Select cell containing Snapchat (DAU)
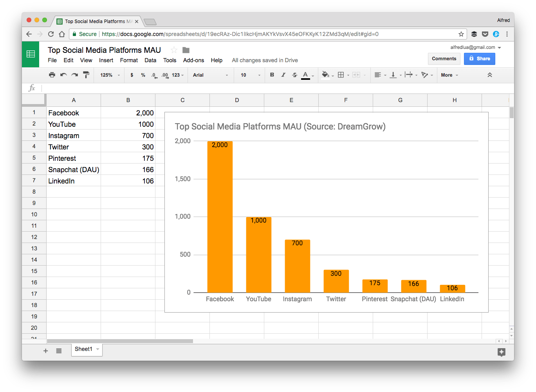Screen dimensions: 536x392 (x=74, y=169)
